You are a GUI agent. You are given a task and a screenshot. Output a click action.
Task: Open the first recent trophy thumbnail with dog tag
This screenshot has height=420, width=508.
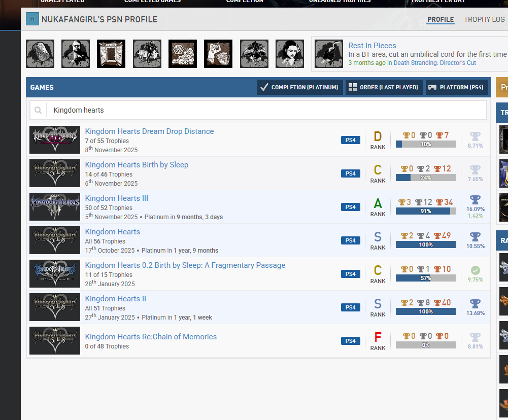click(40, 54)
